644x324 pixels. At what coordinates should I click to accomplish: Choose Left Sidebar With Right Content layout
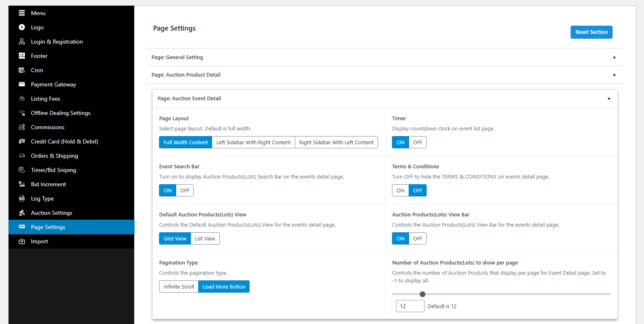coord(253,142)
